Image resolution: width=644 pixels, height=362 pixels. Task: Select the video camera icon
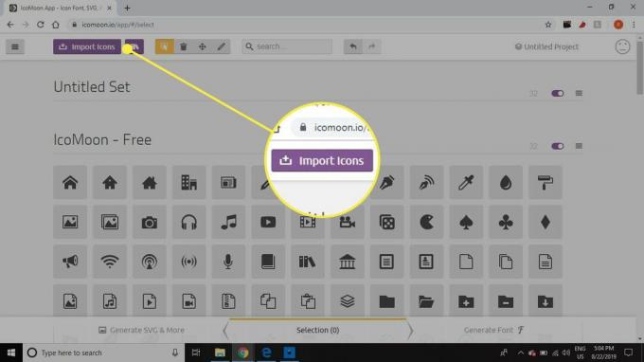click(347, 223)
